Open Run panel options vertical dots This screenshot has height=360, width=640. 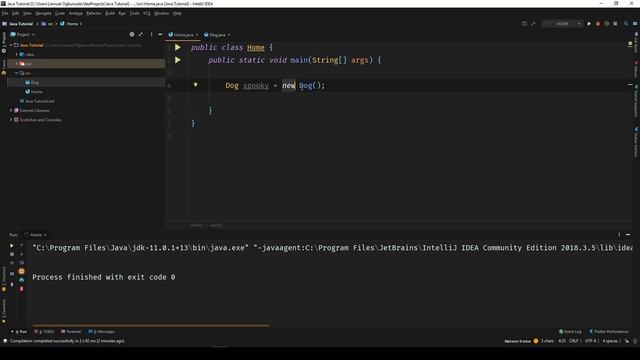(x=619, y=235)
